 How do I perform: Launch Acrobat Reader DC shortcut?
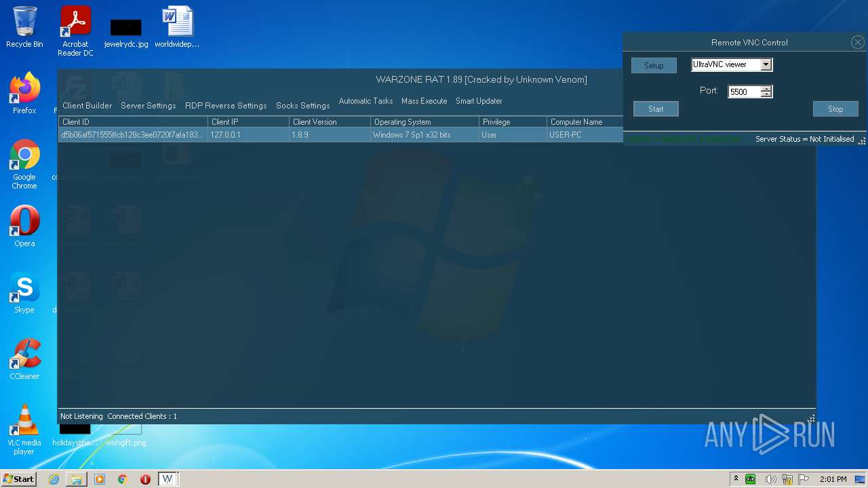point(75,31)
